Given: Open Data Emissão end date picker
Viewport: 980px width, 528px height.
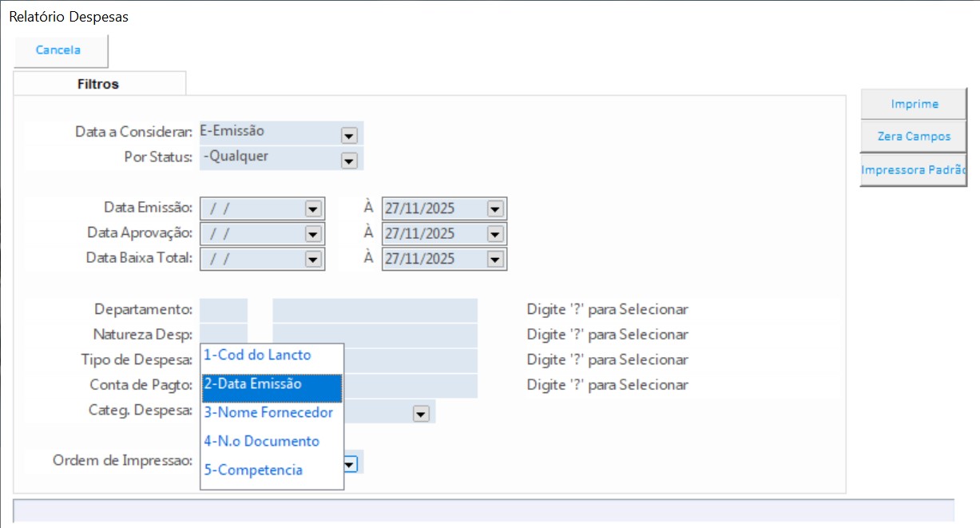Looking at the screenshot, I should click(495, 209).
